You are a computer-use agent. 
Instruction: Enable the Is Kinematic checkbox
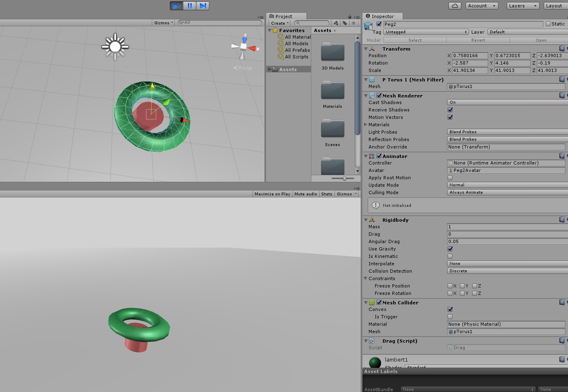[450, 256]
